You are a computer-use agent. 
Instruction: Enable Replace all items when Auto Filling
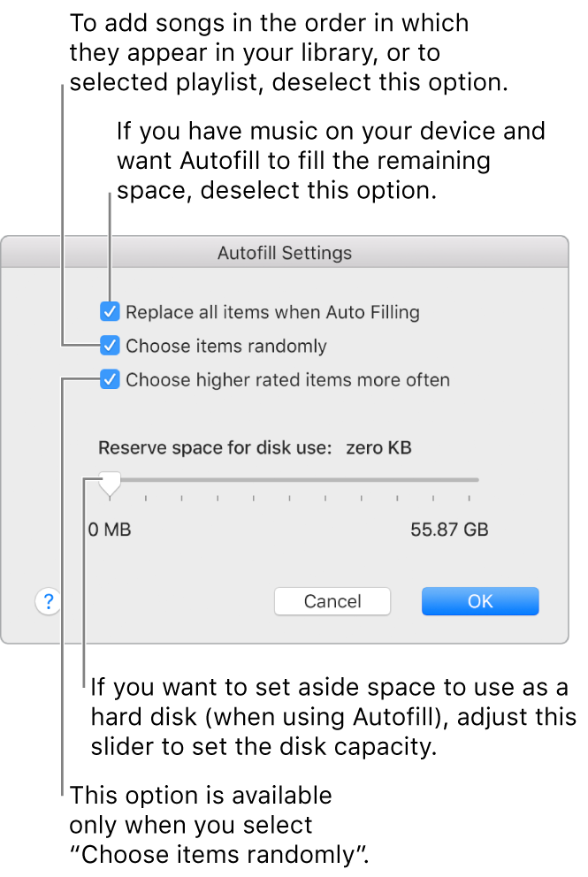tap(110, 311)
